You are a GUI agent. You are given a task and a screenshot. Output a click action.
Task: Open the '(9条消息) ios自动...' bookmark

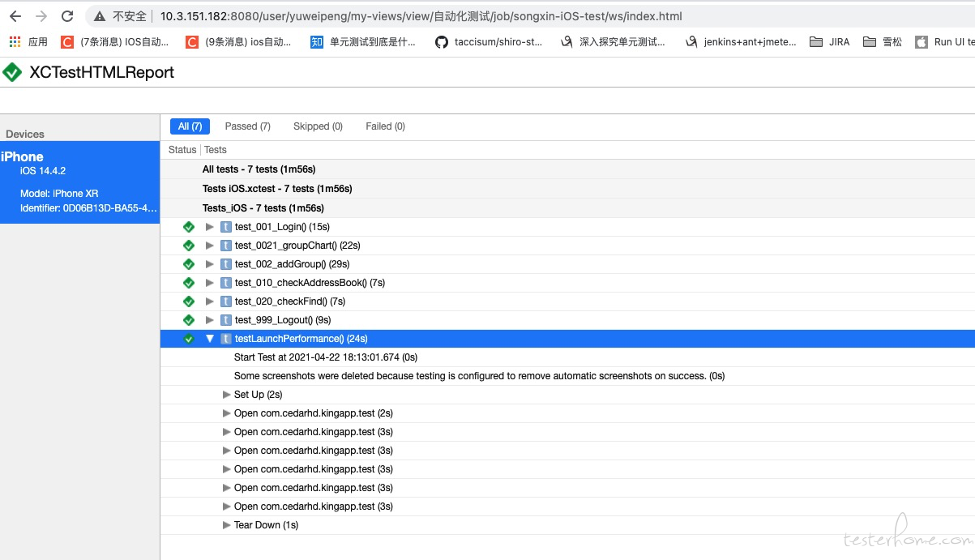tap(238, 41)
